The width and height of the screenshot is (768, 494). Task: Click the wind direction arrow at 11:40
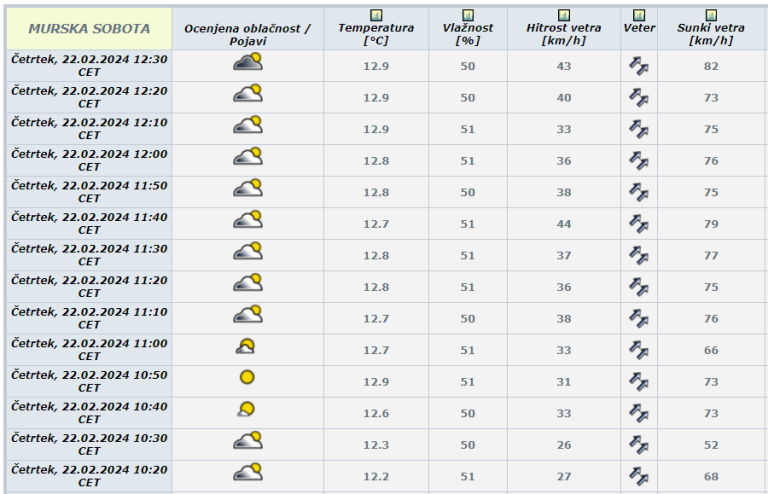click(639, 224)
